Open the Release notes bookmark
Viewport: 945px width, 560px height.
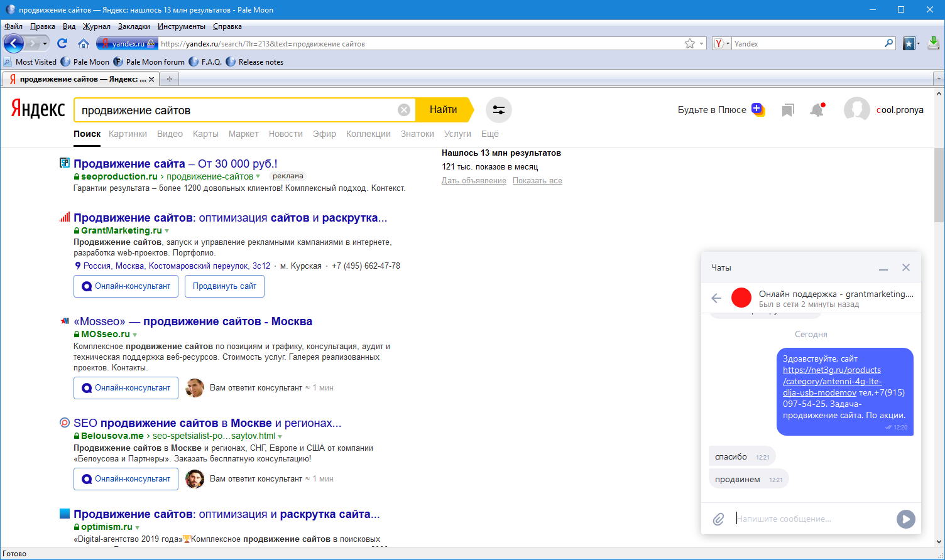tap(254, 62)
